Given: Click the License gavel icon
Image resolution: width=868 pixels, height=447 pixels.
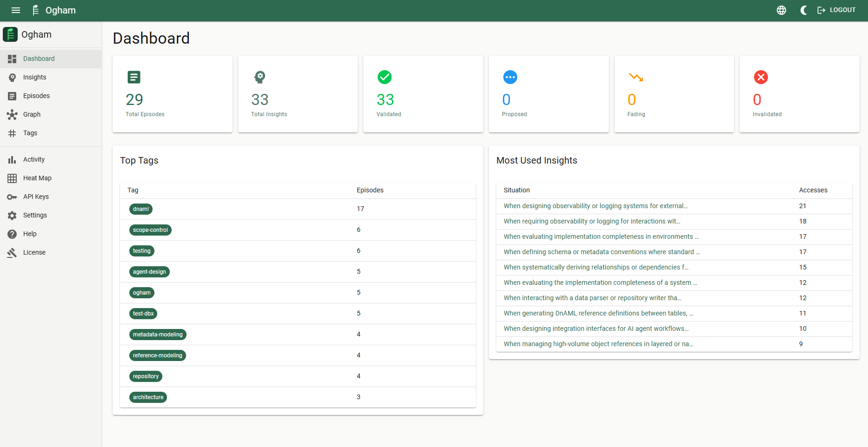Looking at the screenshot, I should pos(12,252).
